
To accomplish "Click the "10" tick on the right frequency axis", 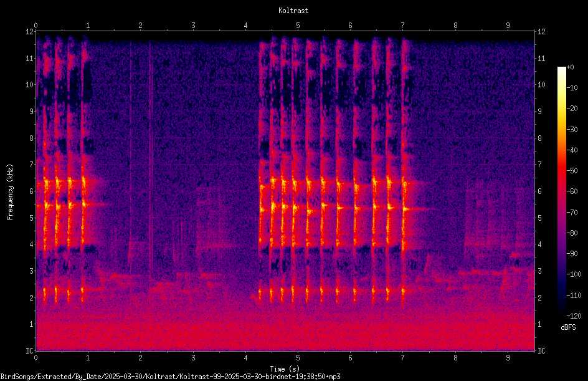I will pos(541,85).
